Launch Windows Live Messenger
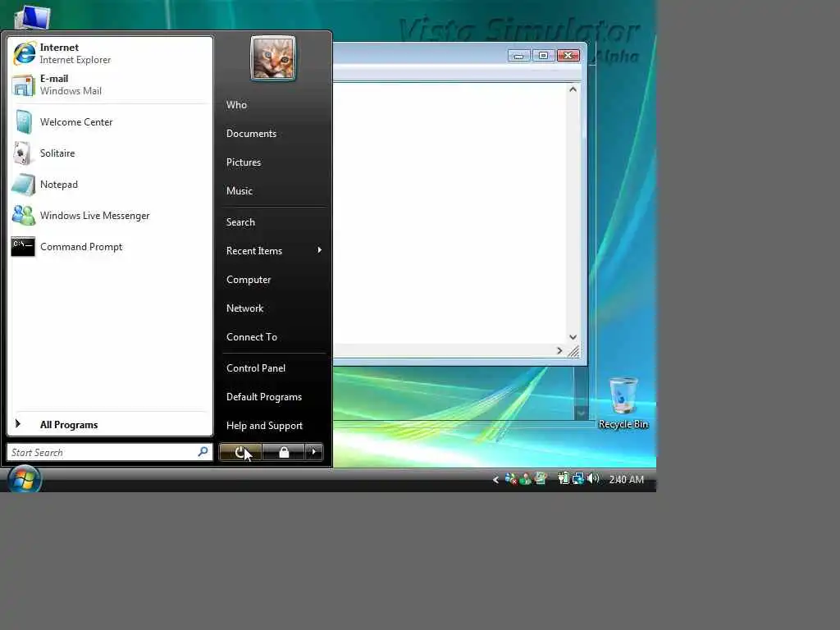Viewport: 840px width, 630px height. point(110,216)
